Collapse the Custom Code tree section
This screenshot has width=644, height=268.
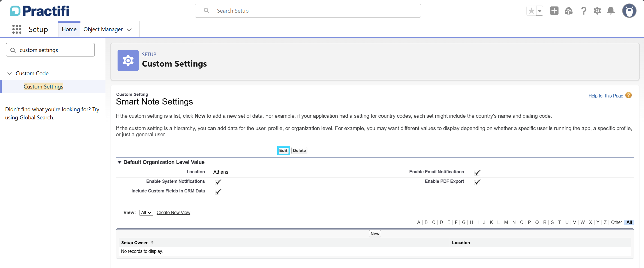coord(10,73)
